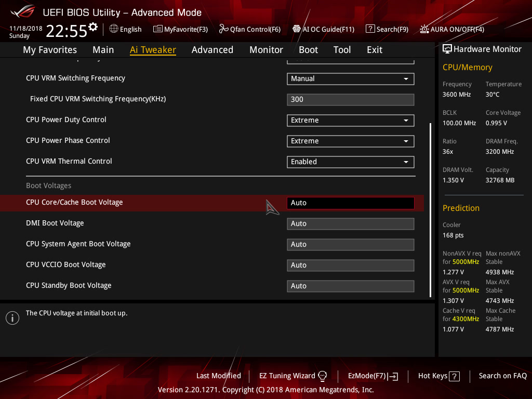Click CPU Core/Cache Boot Voltage field
532x399 pixels.
coord(351,203)
